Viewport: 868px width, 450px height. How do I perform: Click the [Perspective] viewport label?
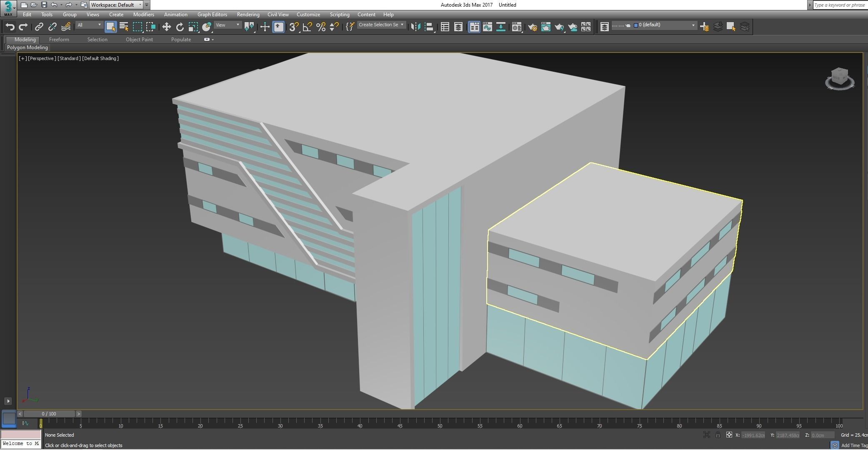click(x=42, y=58)
